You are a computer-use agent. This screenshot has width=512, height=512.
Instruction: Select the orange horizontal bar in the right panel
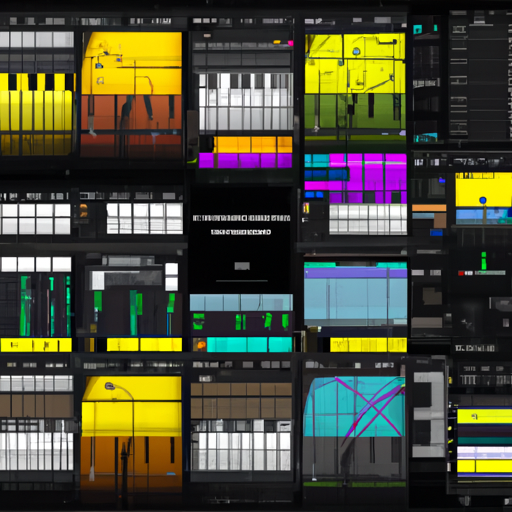tap(429, 208)
